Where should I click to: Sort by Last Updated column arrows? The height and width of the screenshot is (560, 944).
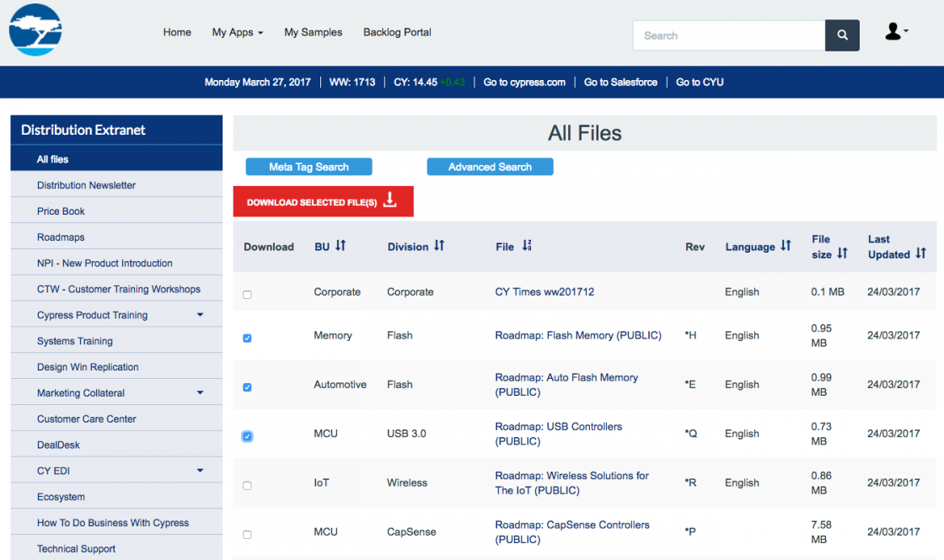click(920, 253)
